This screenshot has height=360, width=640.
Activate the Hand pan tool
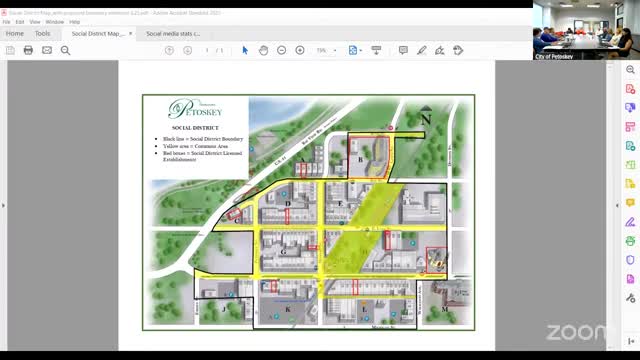point(263,50)
